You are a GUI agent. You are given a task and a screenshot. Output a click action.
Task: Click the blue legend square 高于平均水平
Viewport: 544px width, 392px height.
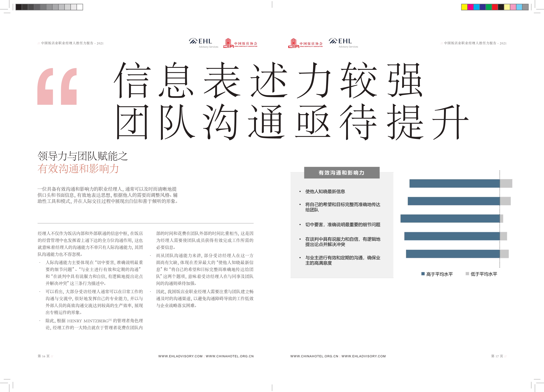pos(423,274)
